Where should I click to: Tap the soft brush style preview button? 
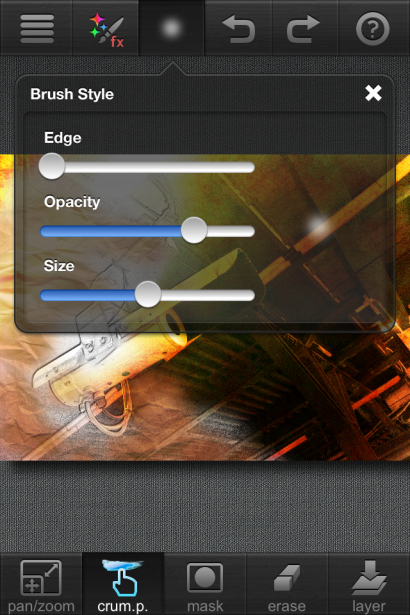(171, 28)
